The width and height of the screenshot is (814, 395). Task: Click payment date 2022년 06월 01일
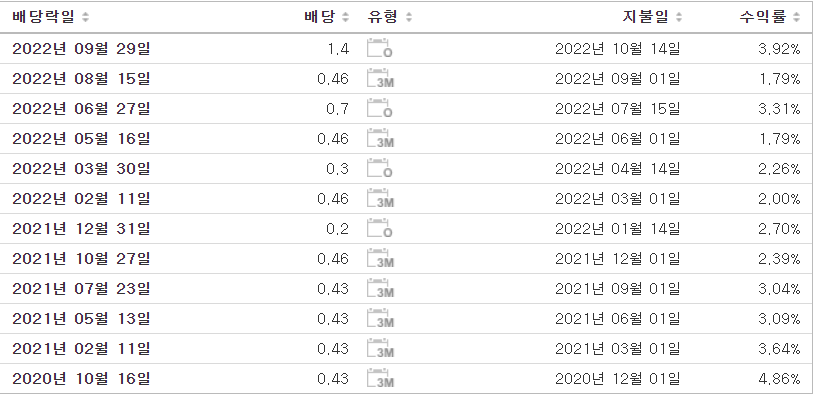point(618,139)
